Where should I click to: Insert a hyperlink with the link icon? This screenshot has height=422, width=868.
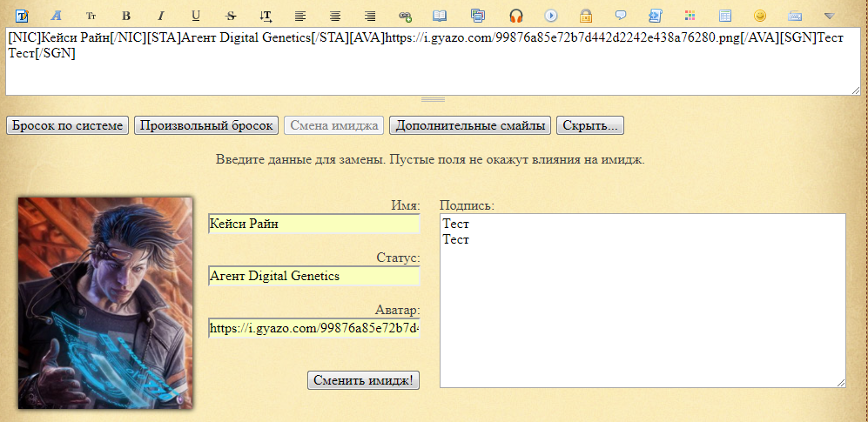coord(405,16)
